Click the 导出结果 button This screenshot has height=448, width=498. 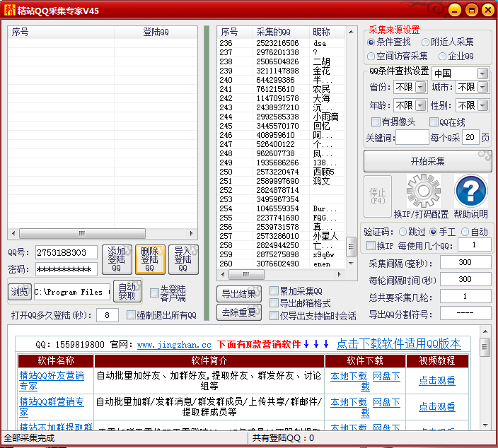[x=239, y=294]
